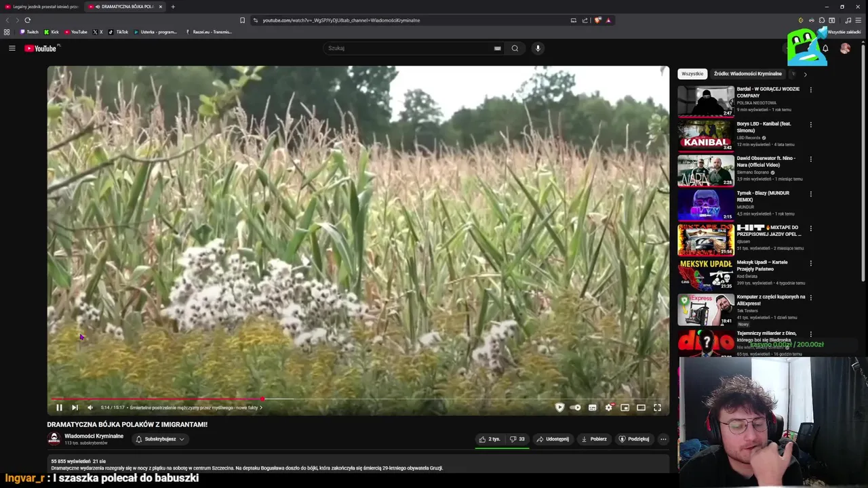
Task: Open the Twitch bookmark
Action: point(29,32)
